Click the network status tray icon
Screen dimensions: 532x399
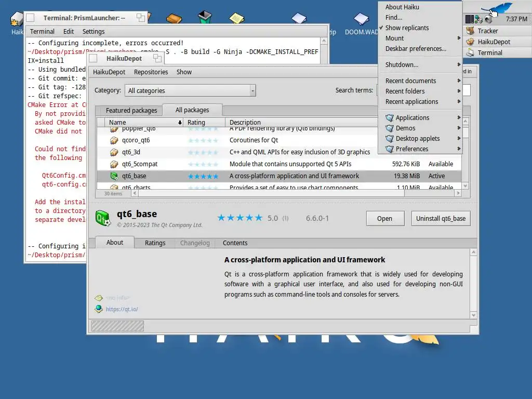(x=478, y=19)
